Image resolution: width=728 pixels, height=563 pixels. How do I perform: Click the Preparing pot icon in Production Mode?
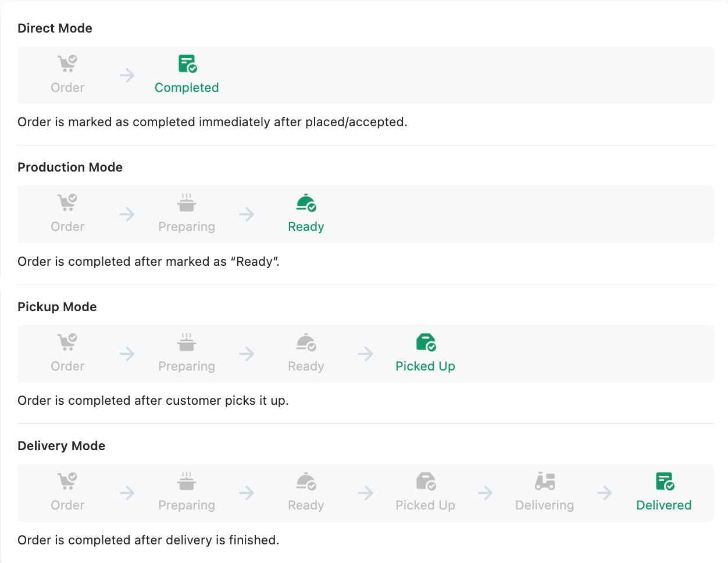[187, 202]
